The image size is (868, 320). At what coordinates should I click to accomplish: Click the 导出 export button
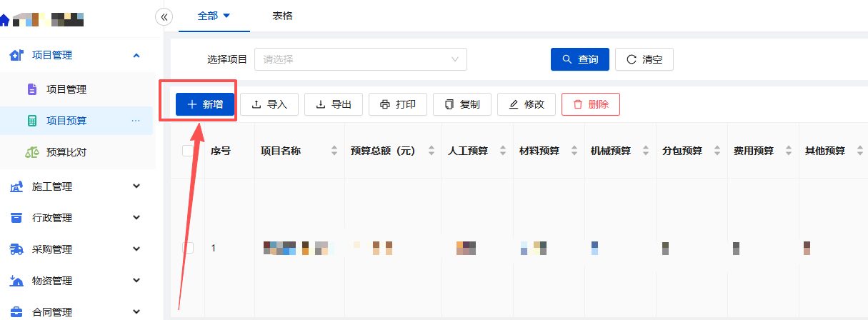coord(334,104)
